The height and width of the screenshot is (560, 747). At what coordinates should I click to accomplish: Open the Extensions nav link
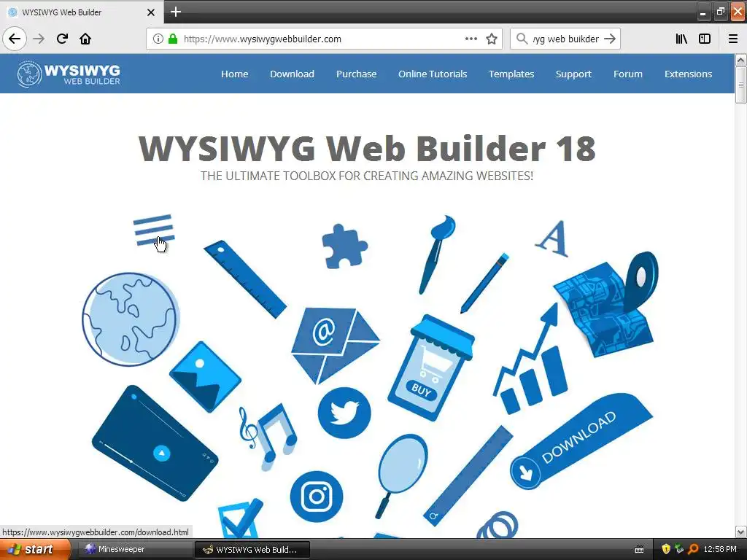pyautogui.click(x=689, y=74)
